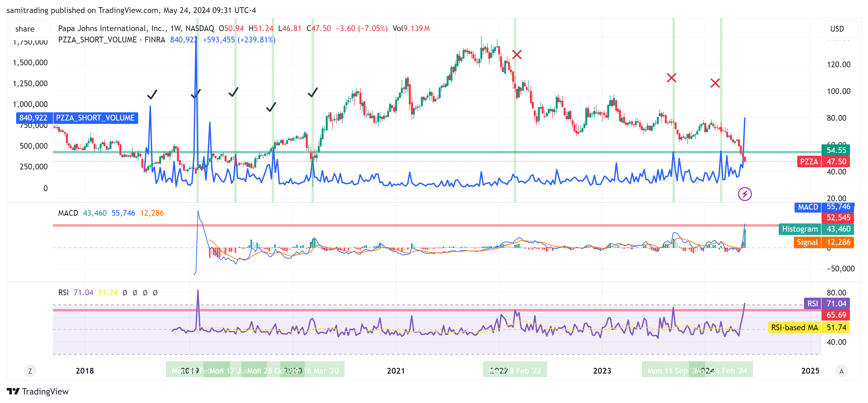
Task: Click the PZZA 47.50 price label
Action: pyautogui.click(x=823, y=161)
